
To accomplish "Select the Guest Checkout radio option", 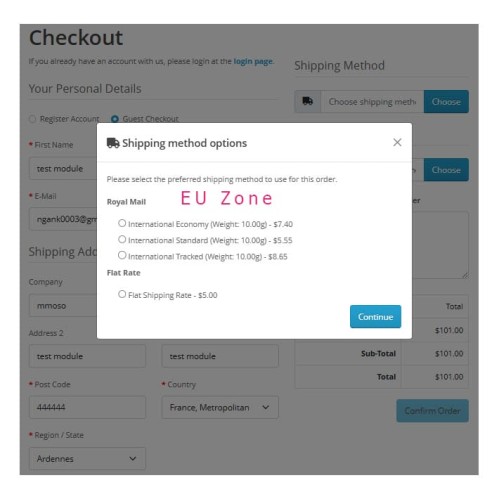I will (x=115, y=119).
